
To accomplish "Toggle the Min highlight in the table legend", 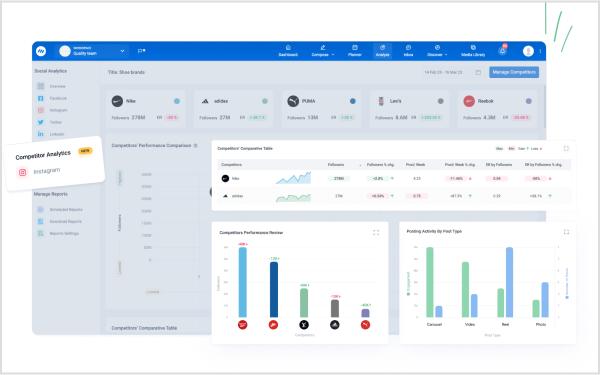I will click(511, 148).
